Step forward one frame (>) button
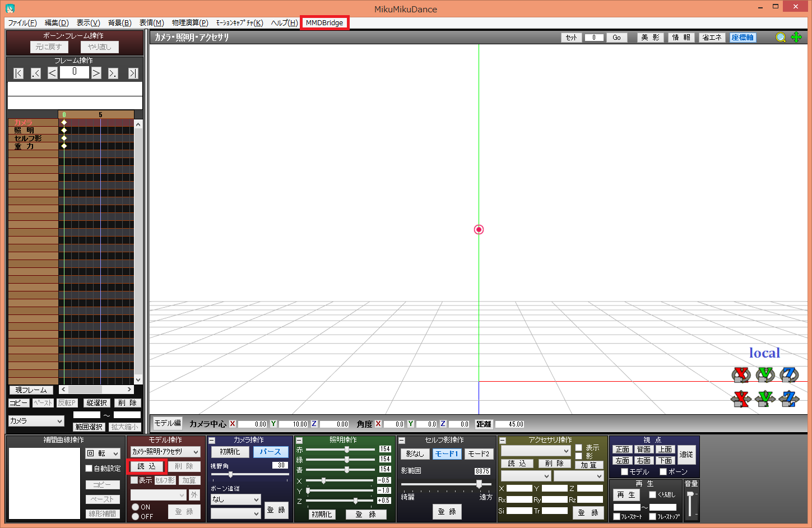Screen dimensions: 812x528 [x=96, y=73]
